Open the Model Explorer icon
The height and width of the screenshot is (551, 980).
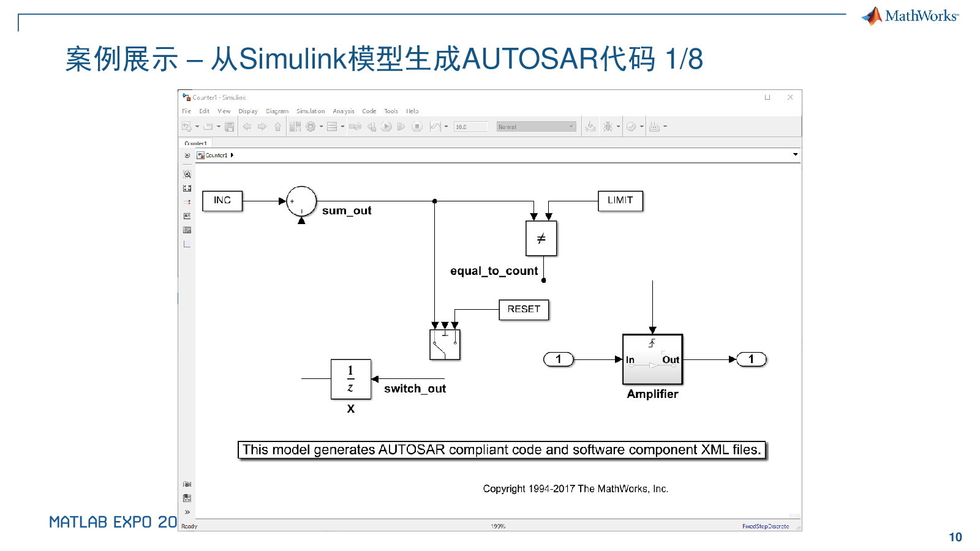coord(332,127)
